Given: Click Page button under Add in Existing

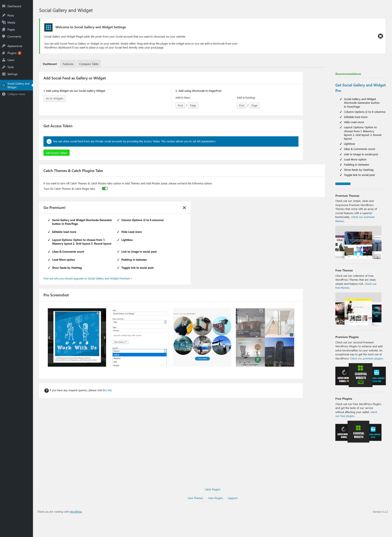Looking at the screenshot, I should coord(254,105).
